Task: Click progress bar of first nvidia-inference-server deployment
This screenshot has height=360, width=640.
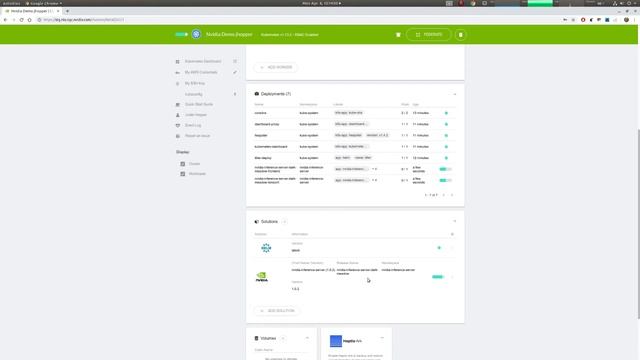Action: click(x=445, y=169)
